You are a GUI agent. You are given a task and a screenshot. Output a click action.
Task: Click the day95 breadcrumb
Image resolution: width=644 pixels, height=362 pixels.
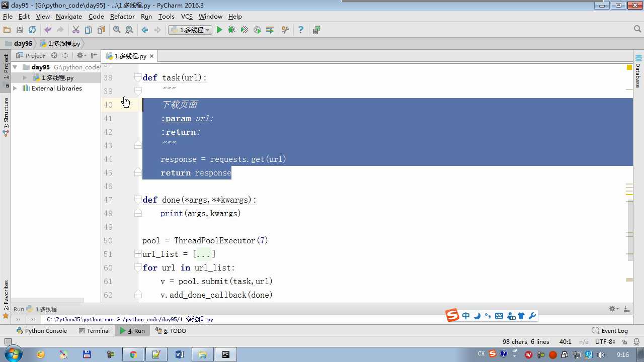(19, 44)
